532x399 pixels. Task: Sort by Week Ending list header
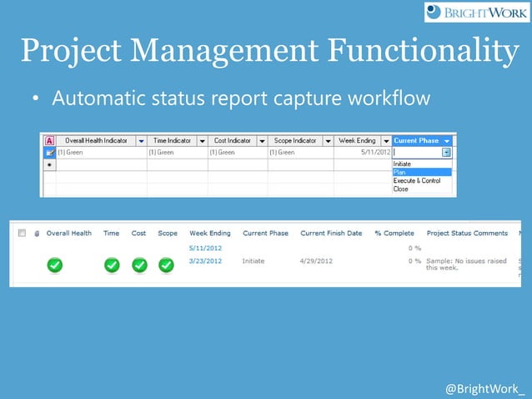click(210, 233)
